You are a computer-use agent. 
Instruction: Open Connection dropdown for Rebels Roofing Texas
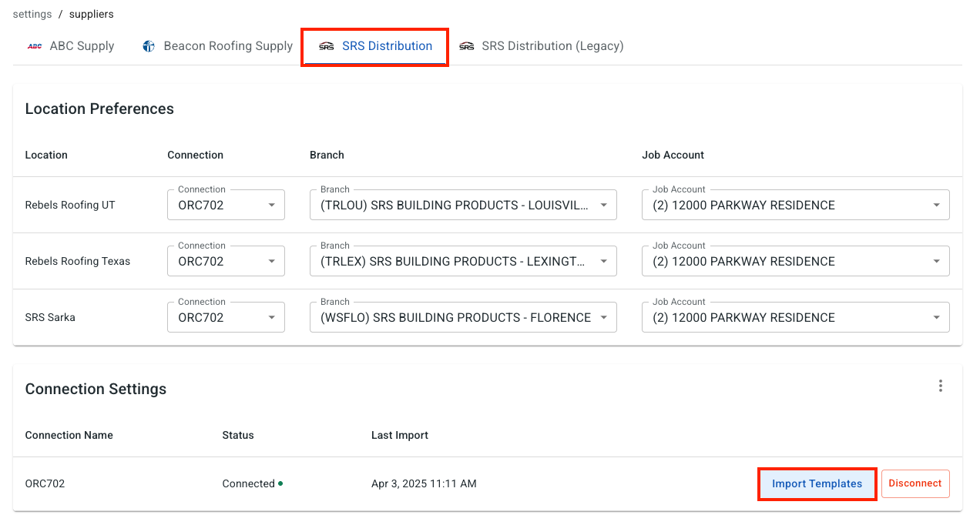tap(226, 261)
